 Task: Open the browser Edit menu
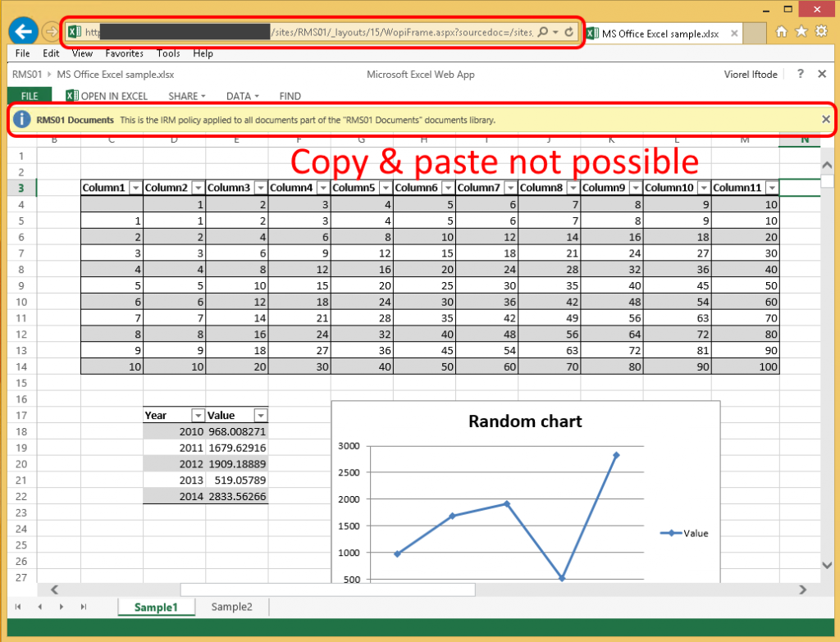51,53
